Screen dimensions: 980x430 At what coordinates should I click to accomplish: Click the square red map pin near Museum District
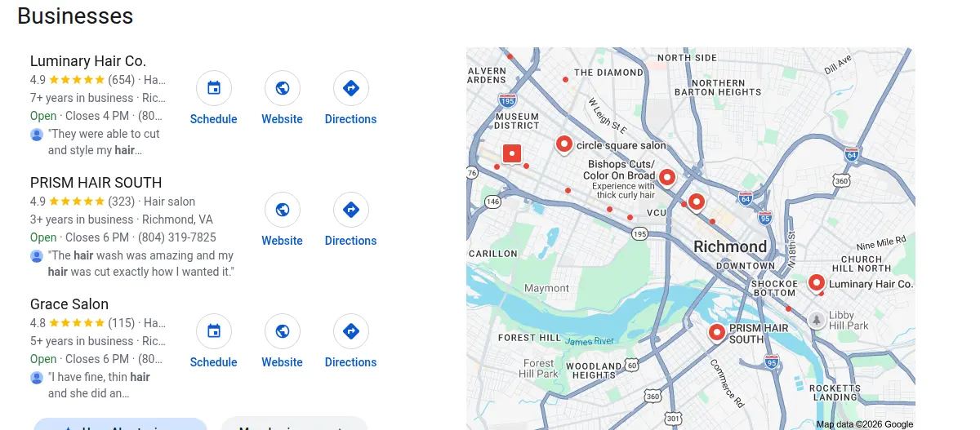click(x=512, y=153)
